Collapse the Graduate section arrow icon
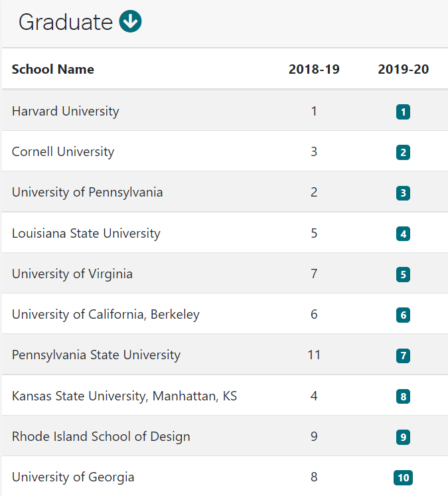Screen dimensions: 448x496 130,22
